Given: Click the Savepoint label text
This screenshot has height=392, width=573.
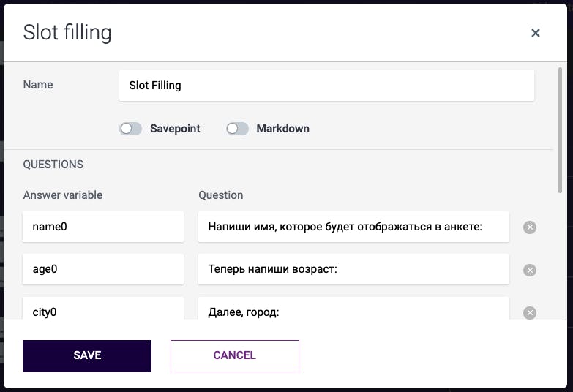Looking at the screenshot, I should (x=175, y=129).
